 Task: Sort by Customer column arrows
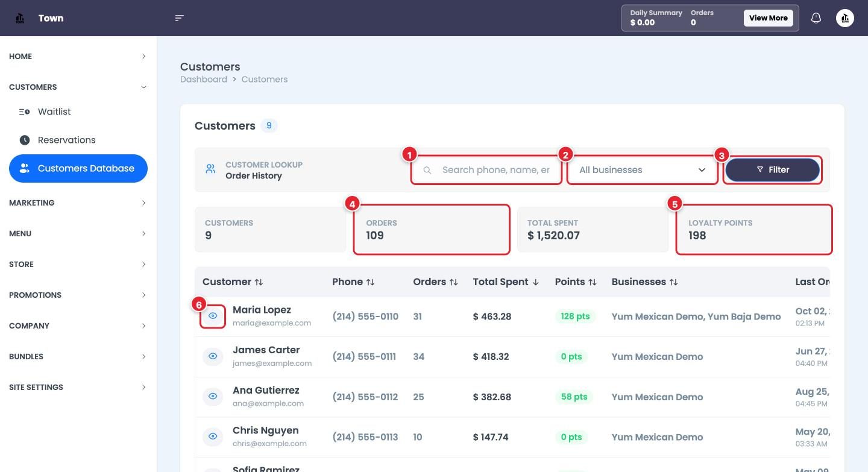[259, 282]
